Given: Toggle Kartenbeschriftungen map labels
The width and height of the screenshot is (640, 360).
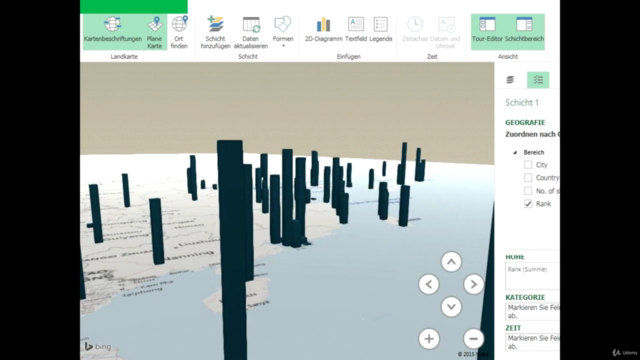Looking at the screenshot, I should (113, 30).
